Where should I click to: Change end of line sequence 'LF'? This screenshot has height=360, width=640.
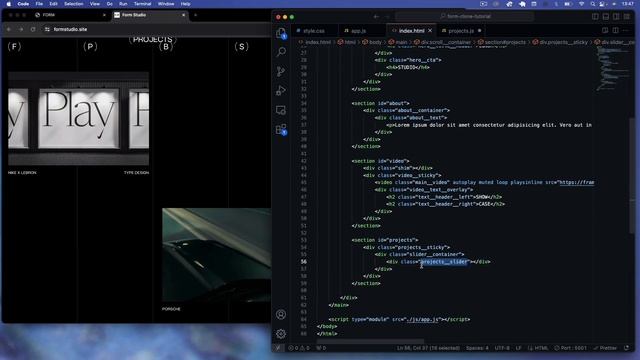pos(518,348)
